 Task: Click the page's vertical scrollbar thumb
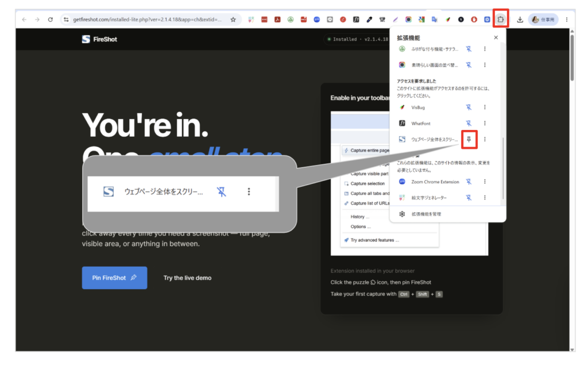pyautogui.click(x=572, y=57)
